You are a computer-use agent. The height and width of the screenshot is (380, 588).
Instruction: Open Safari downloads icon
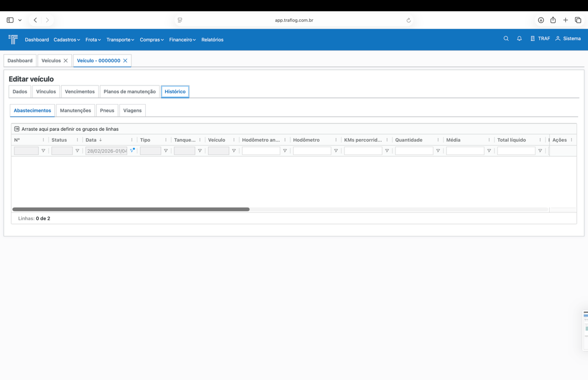point(541,20)
